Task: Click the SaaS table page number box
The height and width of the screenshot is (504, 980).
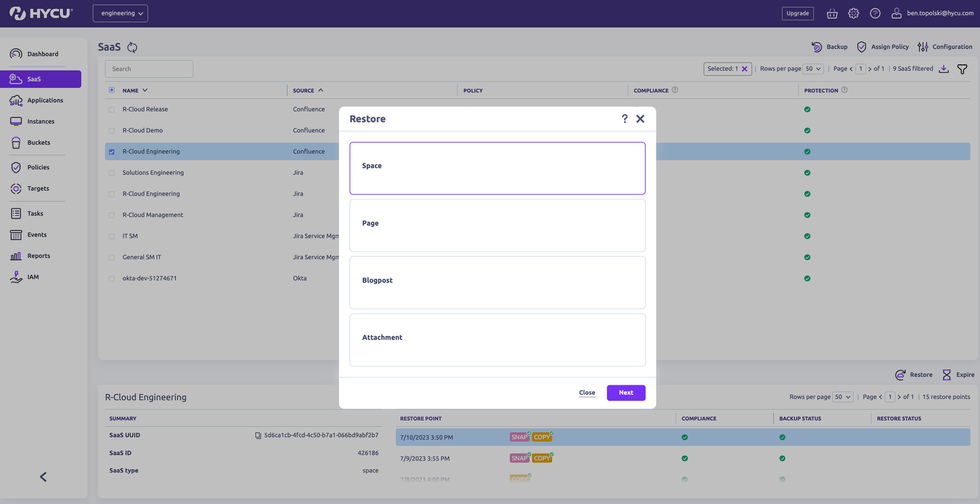Action: 861,69
